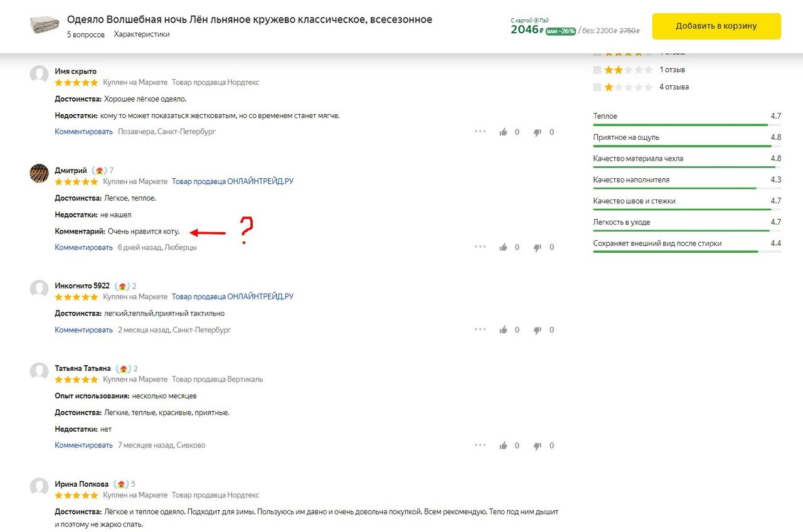803x532 pixels.
Task: Open three-dot menu on Dmitry's review
Action: pyautogui.click(x=481, y=247)
